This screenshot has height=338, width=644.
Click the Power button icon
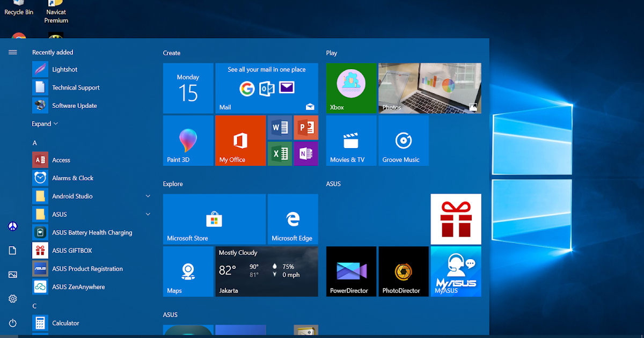tap(13, 323)
